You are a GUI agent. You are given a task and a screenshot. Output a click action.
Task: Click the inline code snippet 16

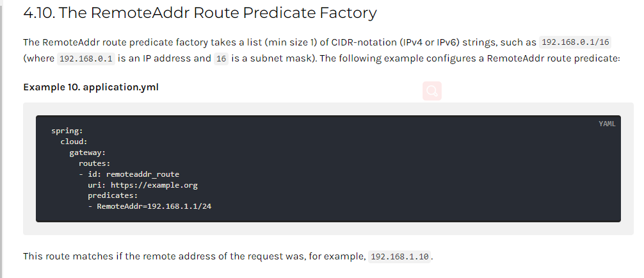tap(221, 58)
